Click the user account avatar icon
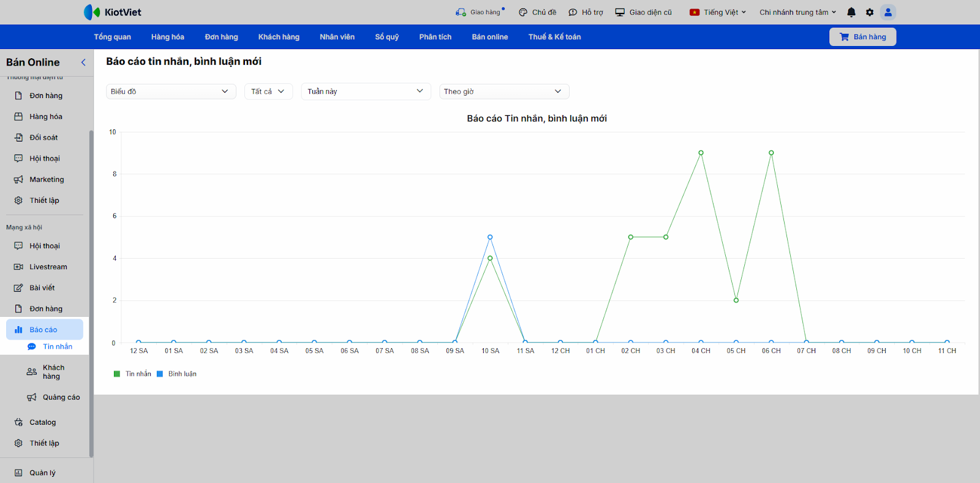 (888, 12)
